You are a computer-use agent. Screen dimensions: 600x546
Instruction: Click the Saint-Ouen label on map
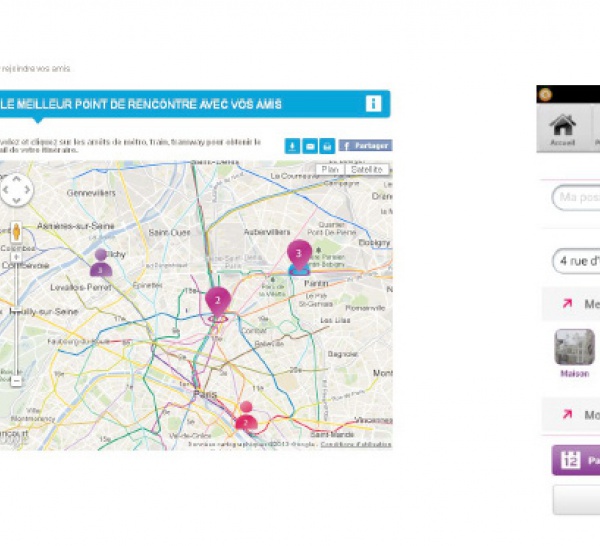[169, 233]
